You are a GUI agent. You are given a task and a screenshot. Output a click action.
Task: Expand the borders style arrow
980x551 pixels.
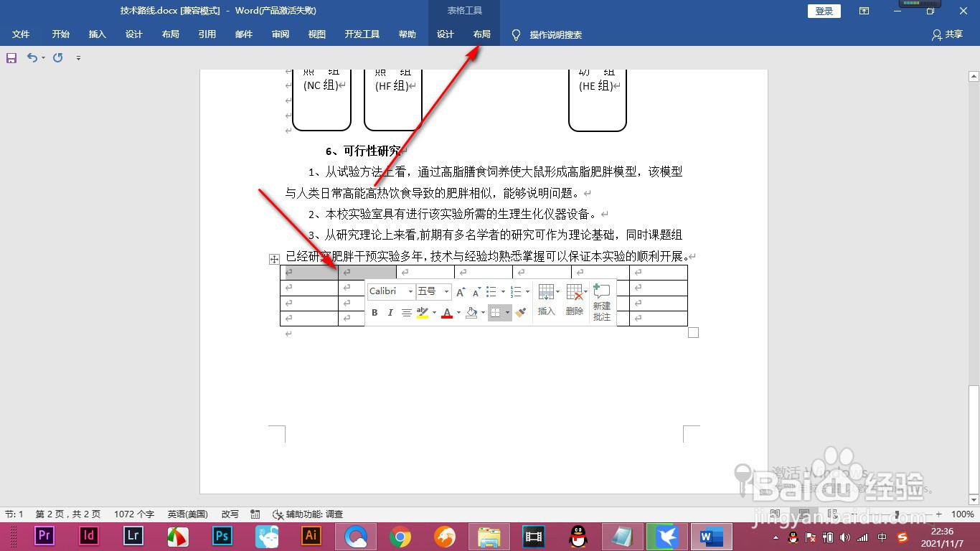click(507, 313)
